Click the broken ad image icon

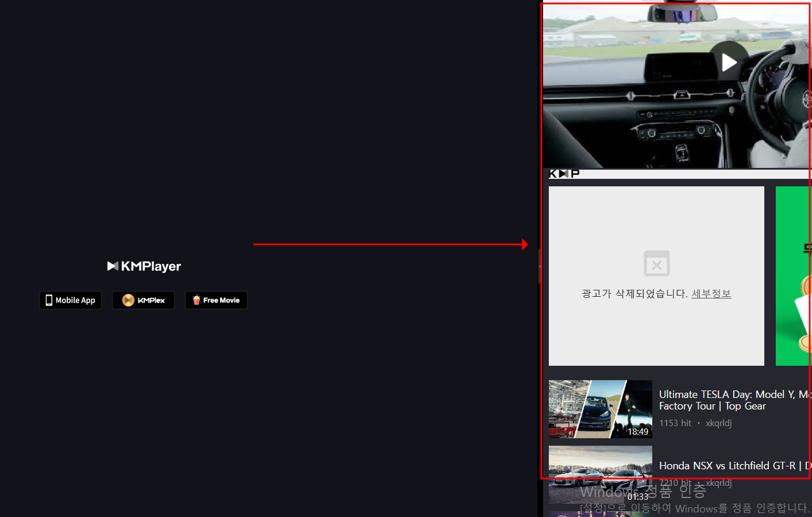[657, 263]
